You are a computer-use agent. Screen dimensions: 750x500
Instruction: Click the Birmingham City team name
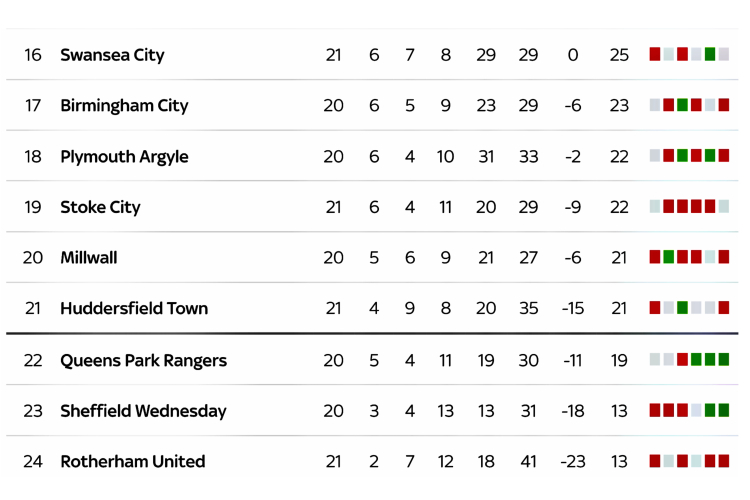tap(124, 106)
